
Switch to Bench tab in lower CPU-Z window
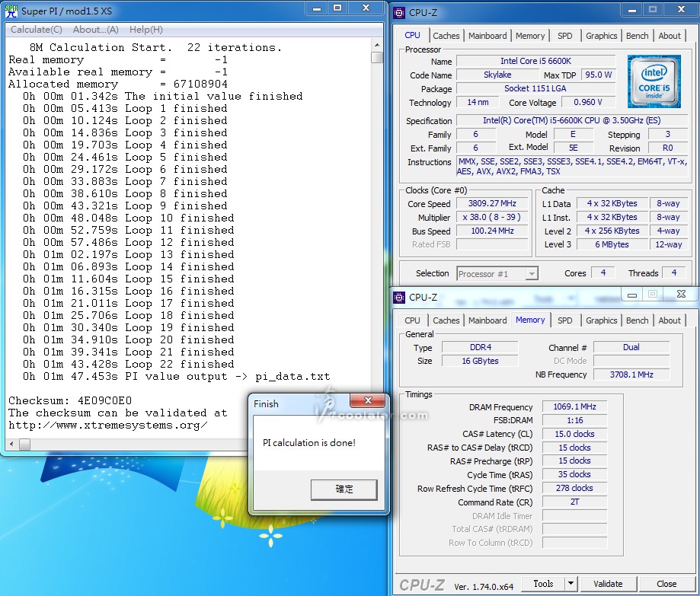click(x=637, y=320)
